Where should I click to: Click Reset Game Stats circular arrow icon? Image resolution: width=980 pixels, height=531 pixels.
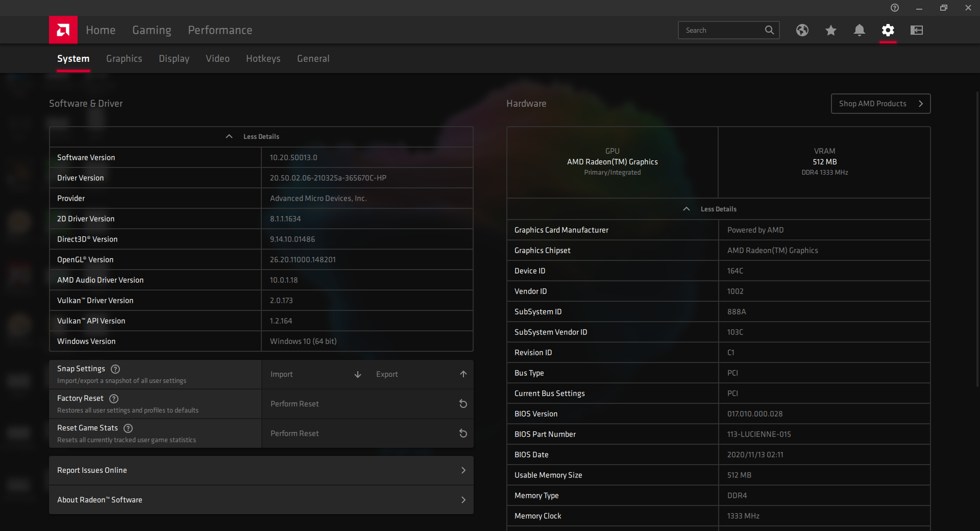463,433
